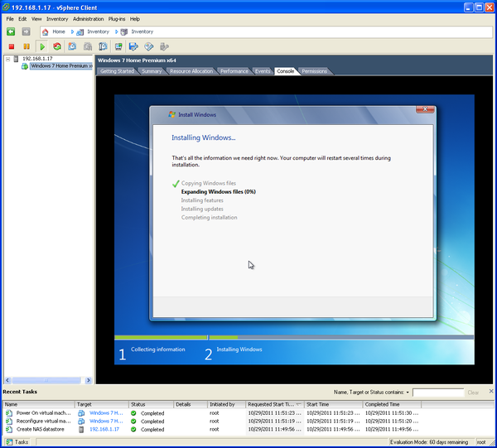Expand the breadcrumb arrow before first Inventory
497x448 pixels.
pyautogui.click(x=71, y=31)
